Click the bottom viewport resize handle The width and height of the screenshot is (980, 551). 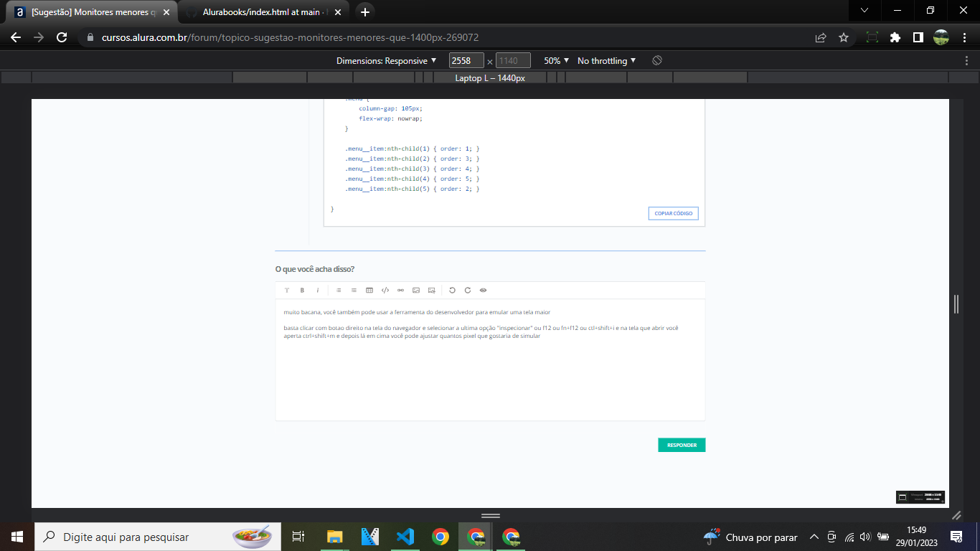(491, 515)
